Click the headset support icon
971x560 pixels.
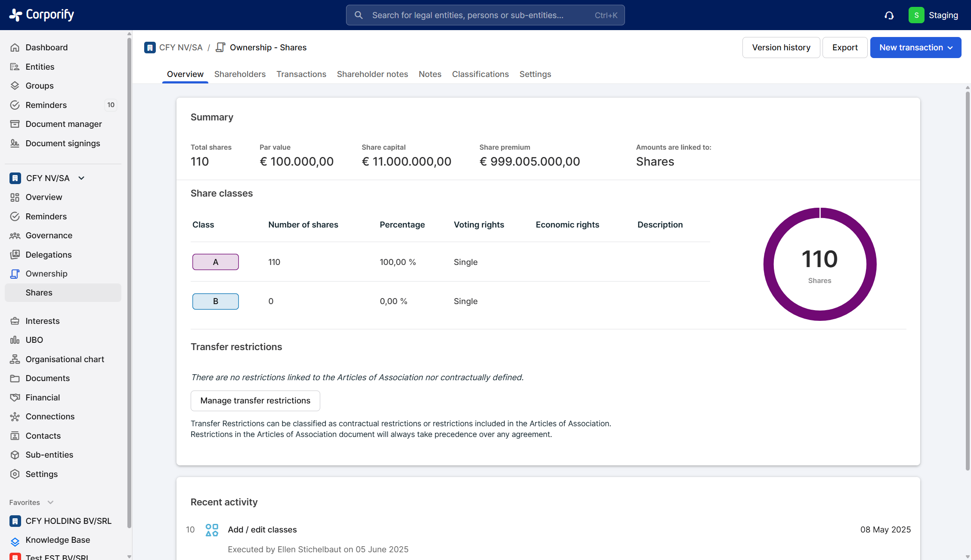[889, 15]
